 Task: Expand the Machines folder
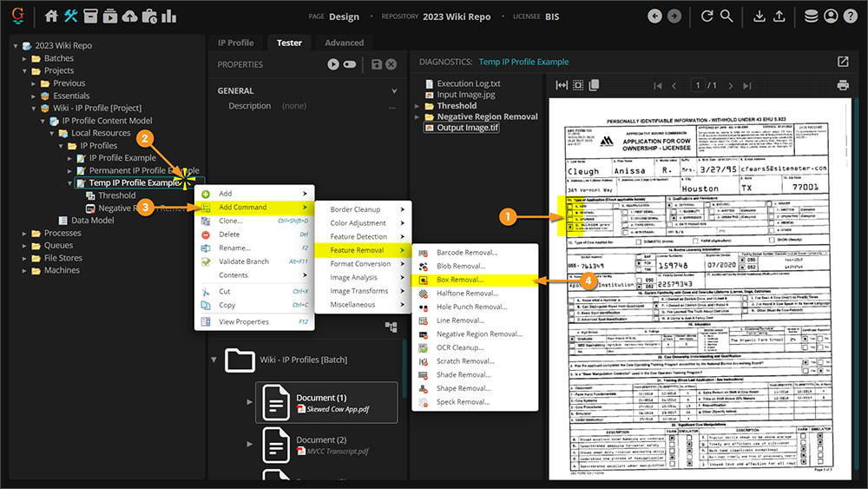tap(24, 271)
